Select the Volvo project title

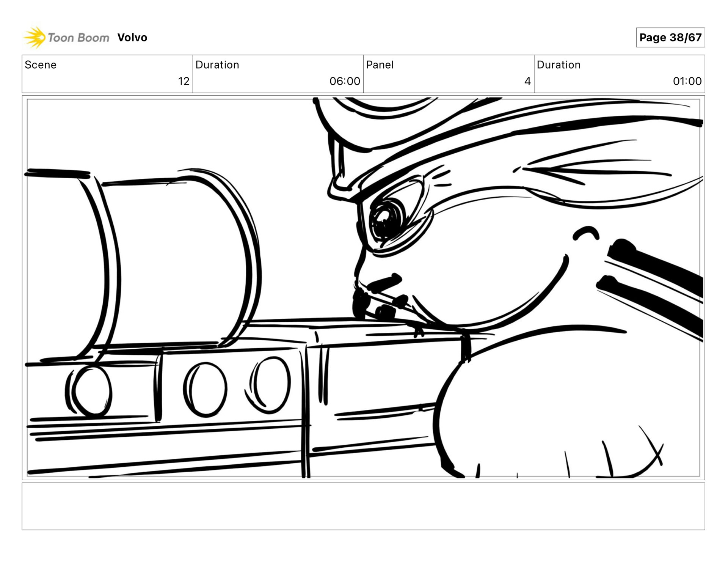click(132, 38)
